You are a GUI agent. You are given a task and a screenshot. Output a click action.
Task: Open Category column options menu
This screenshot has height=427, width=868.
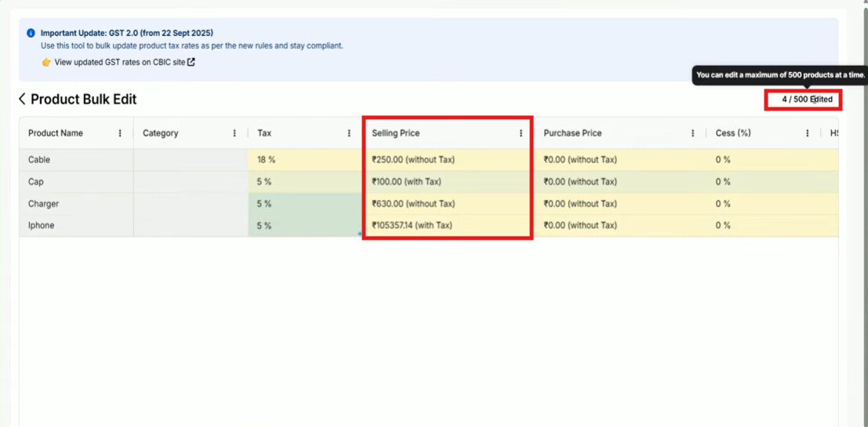click(234, 133)
